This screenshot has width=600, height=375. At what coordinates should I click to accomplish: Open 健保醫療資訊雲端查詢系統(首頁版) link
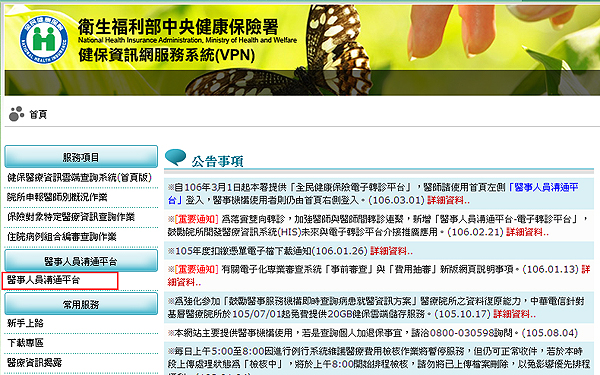pos(80,178)
